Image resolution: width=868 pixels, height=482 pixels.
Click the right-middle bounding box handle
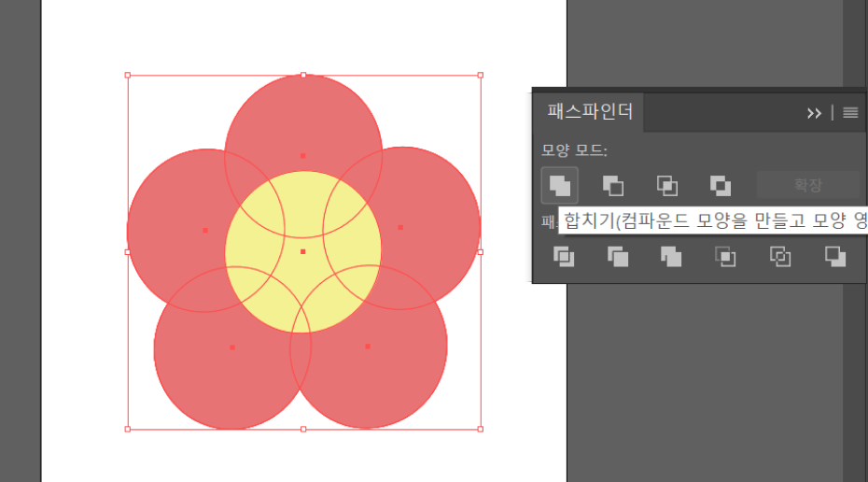(x=481, y=251)
